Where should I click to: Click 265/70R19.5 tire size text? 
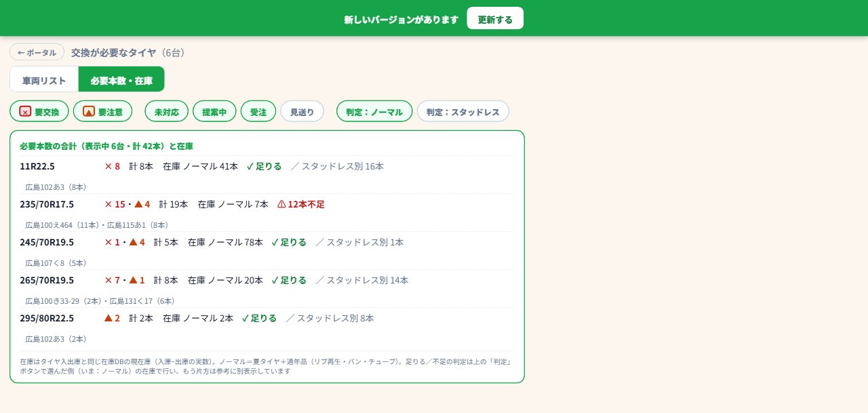pyautogui.click(x=47, y=280)
